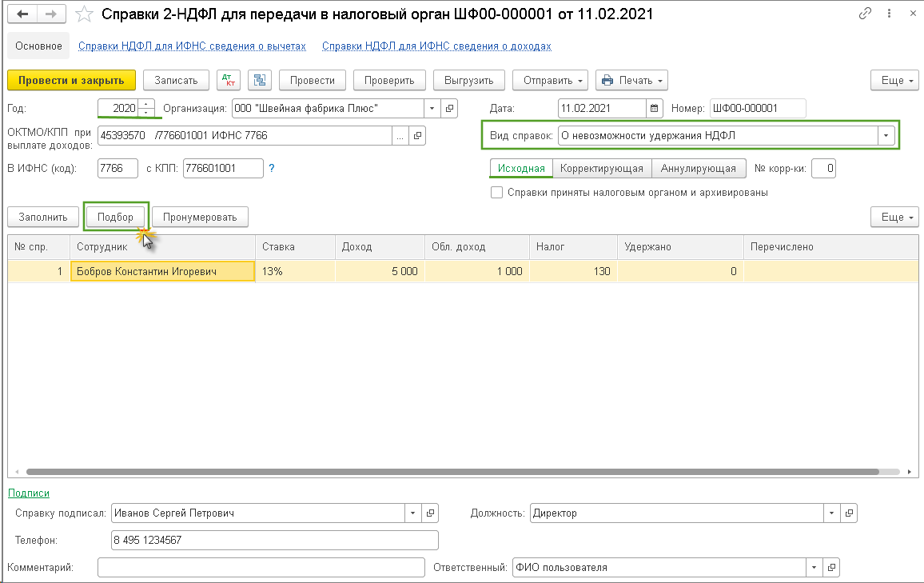The width and height of the screenshot is (924, 583).
Task: Click the № спр. column header
Action: tap(39, 247)
